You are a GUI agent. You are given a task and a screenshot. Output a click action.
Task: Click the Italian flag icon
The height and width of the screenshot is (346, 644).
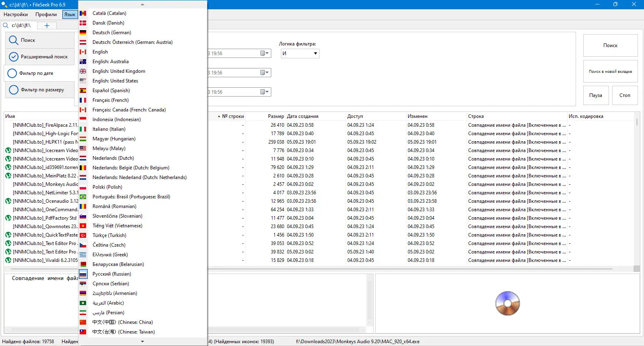pyautogui.click(x=83, y=129)
